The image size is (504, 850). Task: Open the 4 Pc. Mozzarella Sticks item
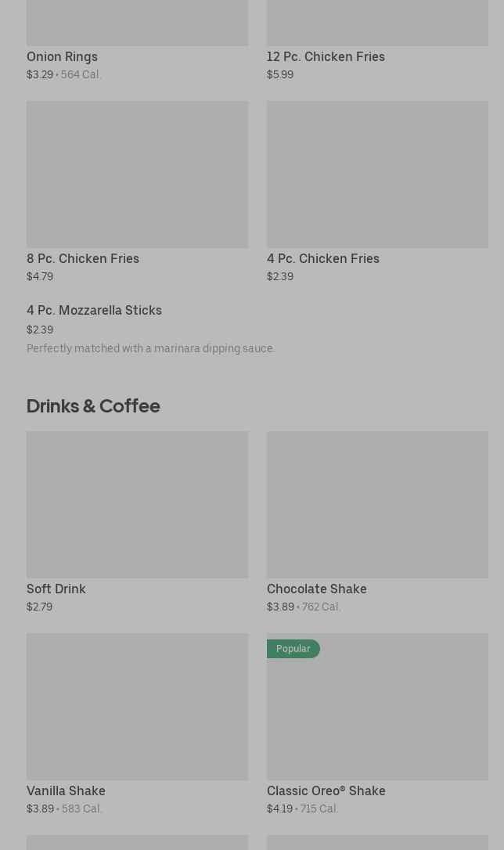[x=94, y=310]
